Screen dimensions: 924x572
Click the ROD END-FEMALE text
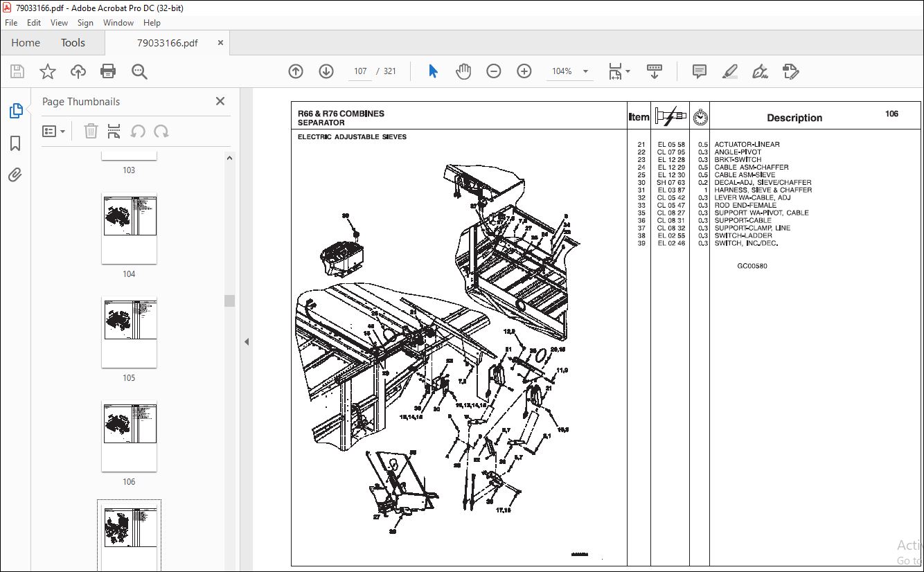pos(745,205)
